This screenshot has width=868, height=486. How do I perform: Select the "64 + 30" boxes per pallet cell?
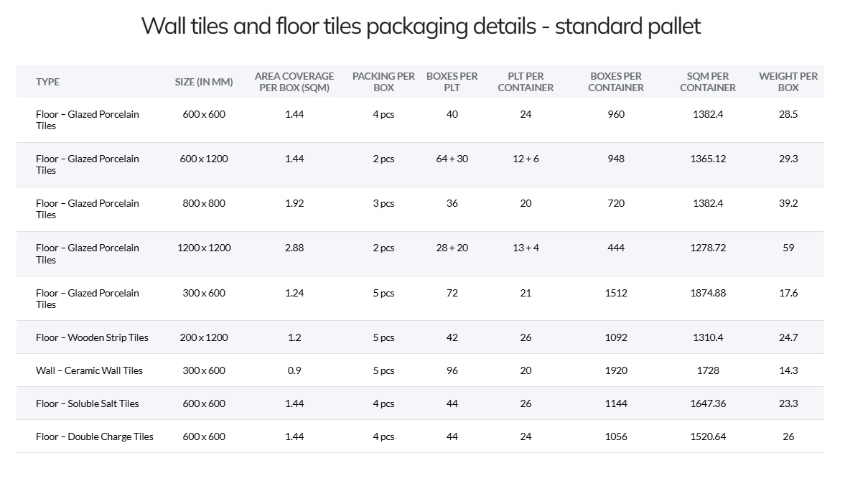point(452,159)
